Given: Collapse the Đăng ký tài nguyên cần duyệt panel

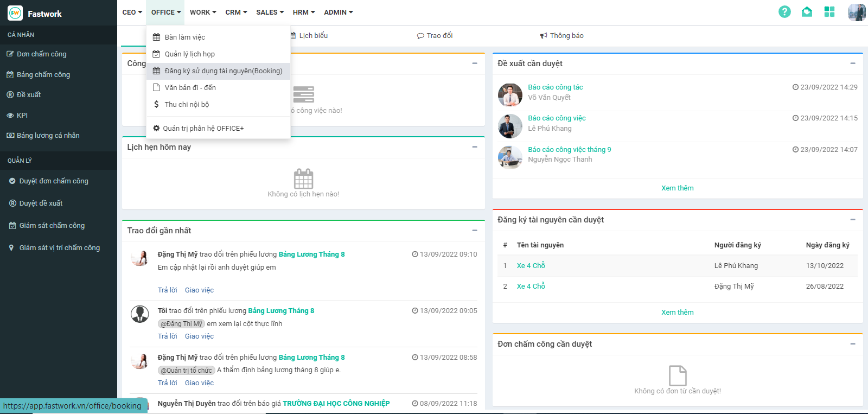Looking at the screenshot, I should 853,220.
